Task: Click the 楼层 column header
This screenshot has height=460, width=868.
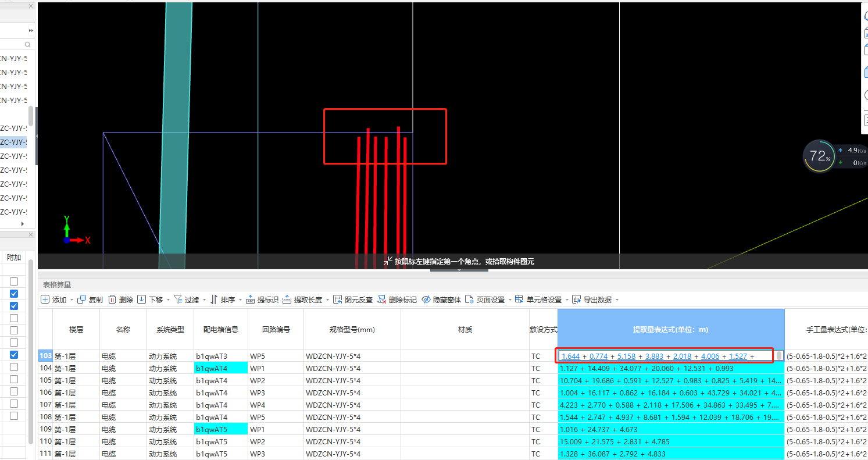Action: [76, 329]
